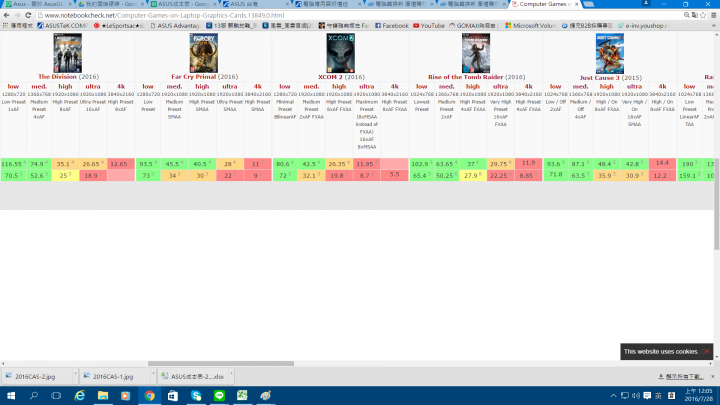Image resolution: width=720 pixels, height=405 pixels.
Task: Open downloaded 2016CAS-1.jpg file
Action: (x=113, y=376)
